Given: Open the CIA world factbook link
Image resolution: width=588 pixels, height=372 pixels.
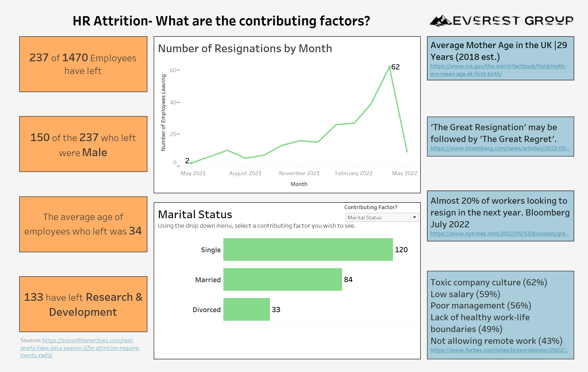Looking at the screenshot, I should point(498,70).
